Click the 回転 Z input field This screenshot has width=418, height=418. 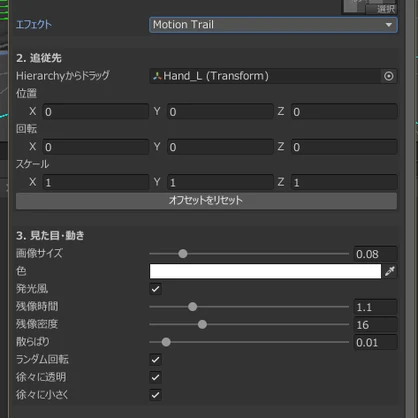(x=344, y=147)
